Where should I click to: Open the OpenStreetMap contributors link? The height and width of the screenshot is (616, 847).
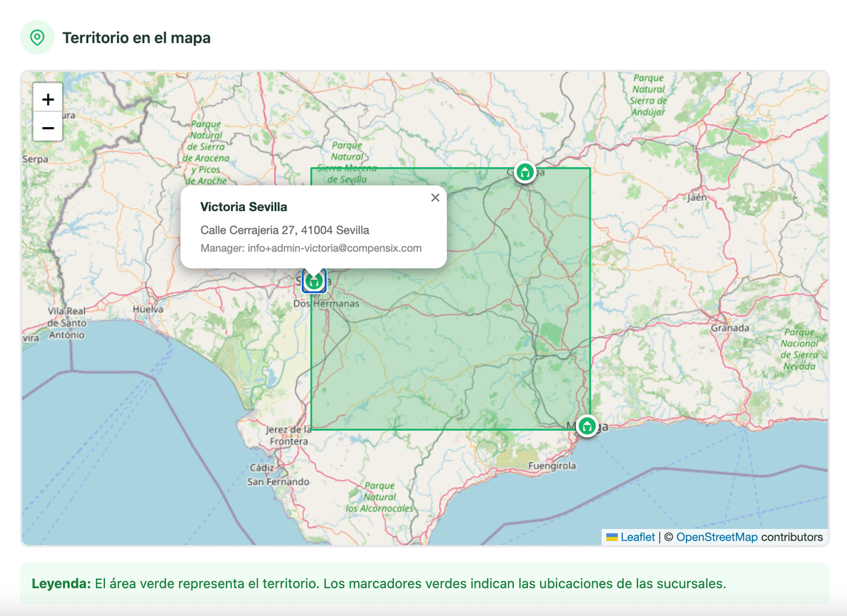tap(717, 537)
